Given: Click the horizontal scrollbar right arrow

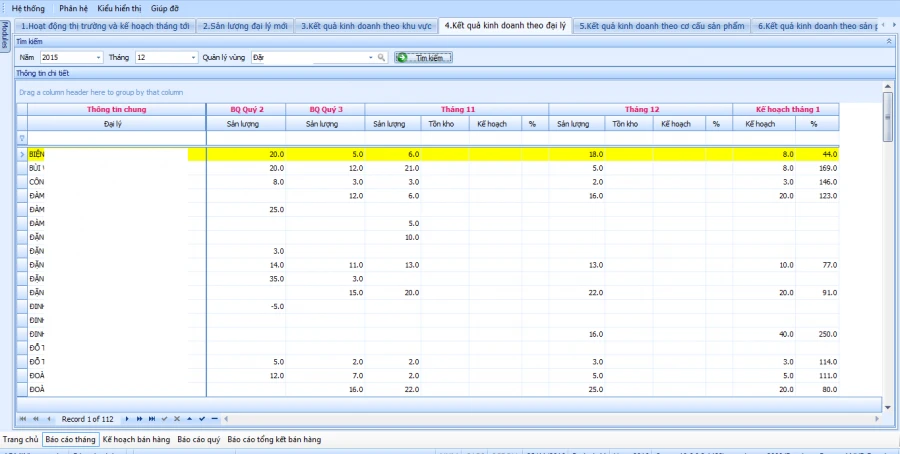Looking at the screenshot, I should click(876, 419).
